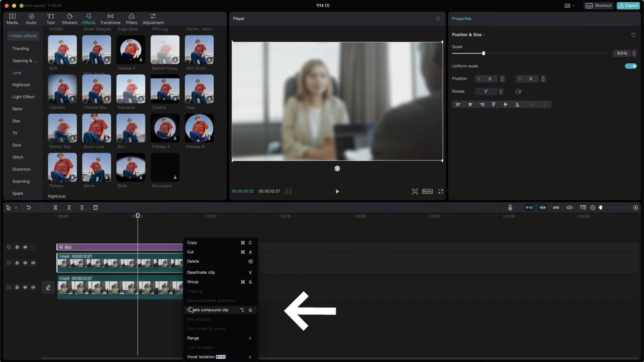Click Delete option in context menu

pos(193,261)
